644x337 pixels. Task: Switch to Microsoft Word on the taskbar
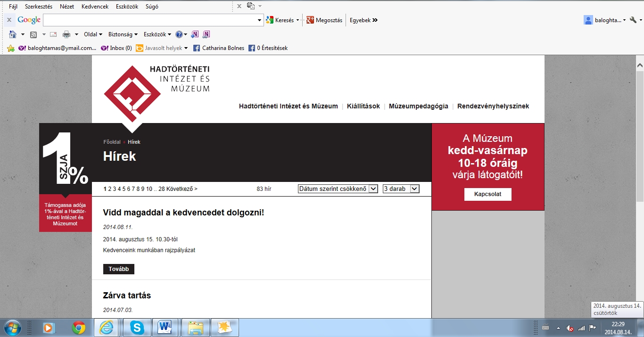click(x=165, y=328)
